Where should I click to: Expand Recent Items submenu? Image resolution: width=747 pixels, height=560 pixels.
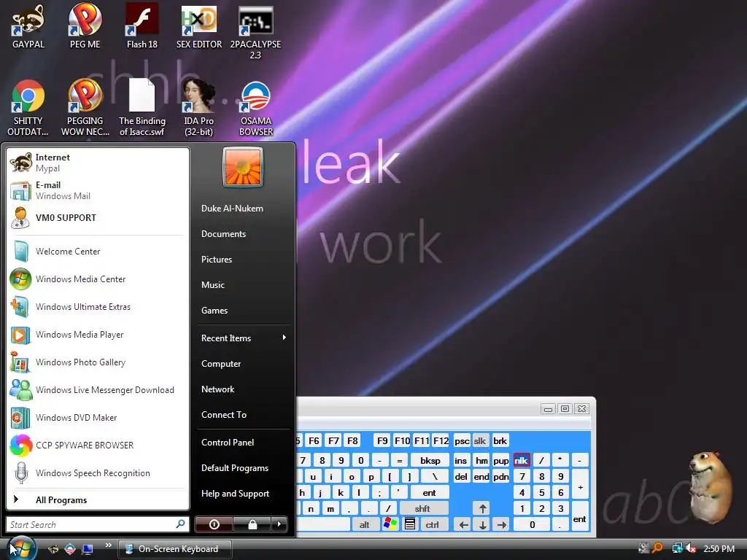[244, 338]
